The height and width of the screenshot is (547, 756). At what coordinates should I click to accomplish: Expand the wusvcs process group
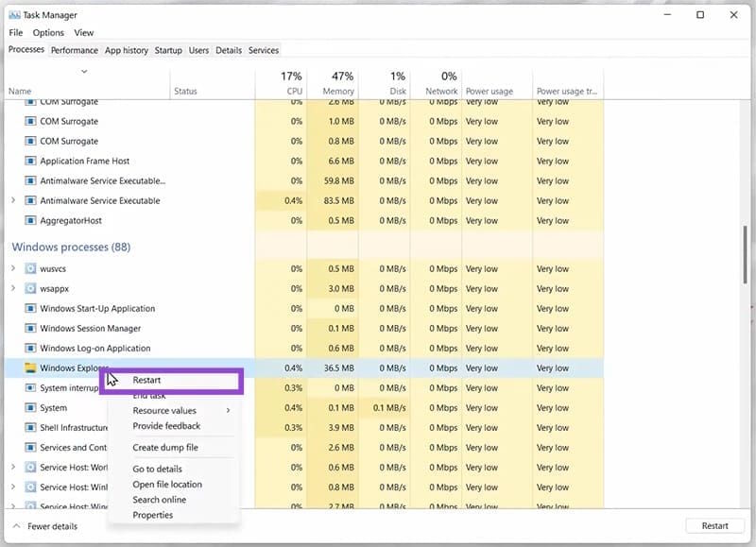(x=12, y=268)
